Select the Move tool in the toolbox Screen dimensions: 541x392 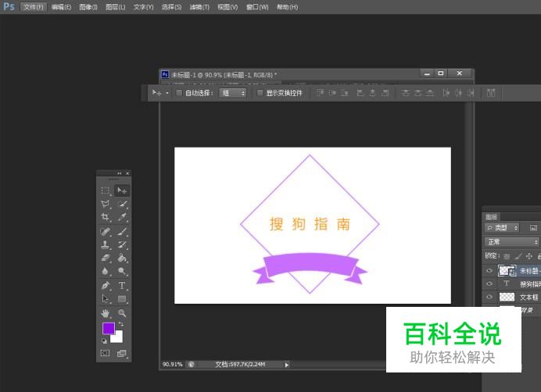[x=122, y=191]
